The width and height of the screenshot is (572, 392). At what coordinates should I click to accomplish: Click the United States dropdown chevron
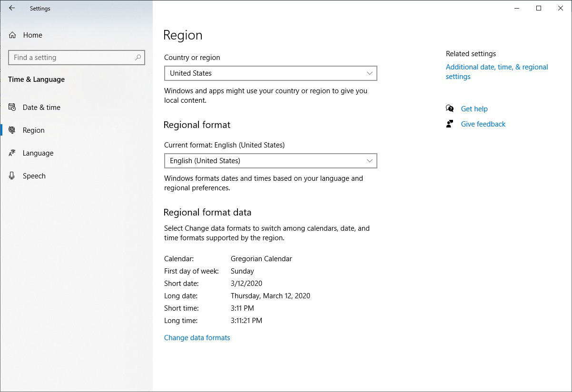coord(370,73)
